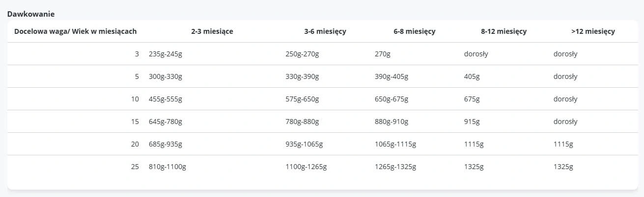Click the >12 miesięcy column header
The image size is (644, 197).
point(593,31)
